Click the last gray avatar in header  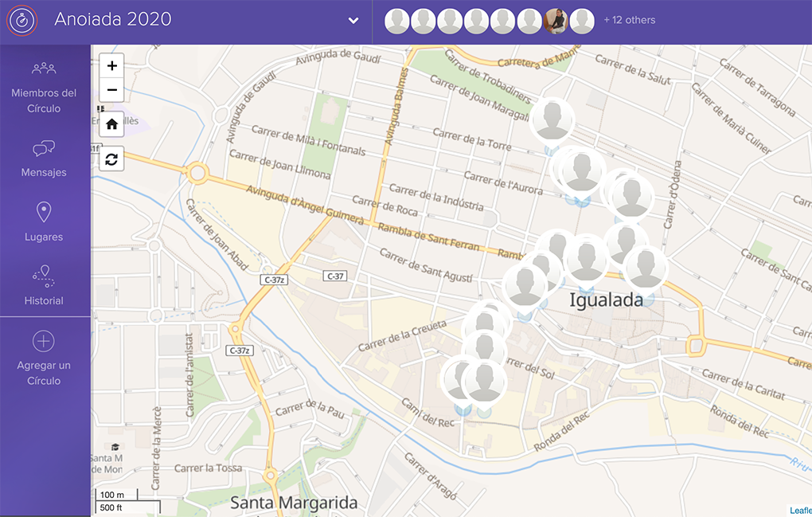point(582,22)
